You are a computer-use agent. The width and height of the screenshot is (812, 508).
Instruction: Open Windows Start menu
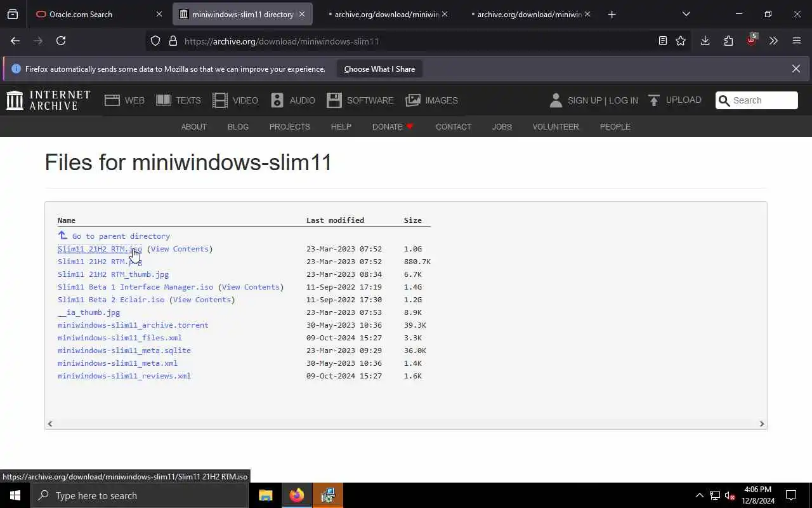click(x=15, y=495)
